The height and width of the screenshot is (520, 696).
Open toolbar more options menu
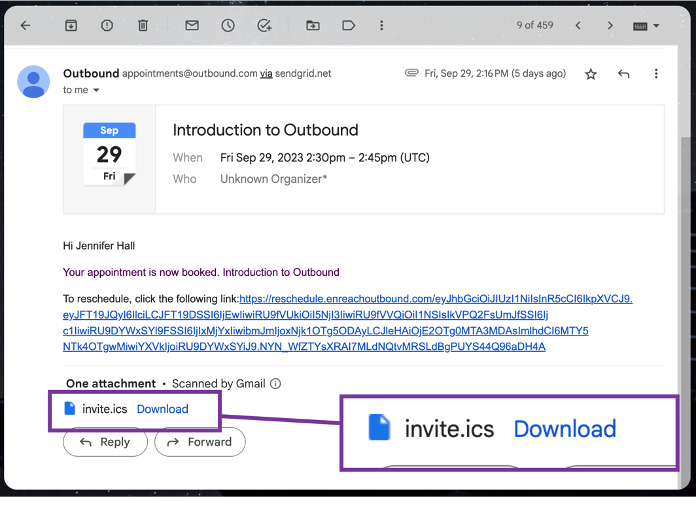coord(381,26)
